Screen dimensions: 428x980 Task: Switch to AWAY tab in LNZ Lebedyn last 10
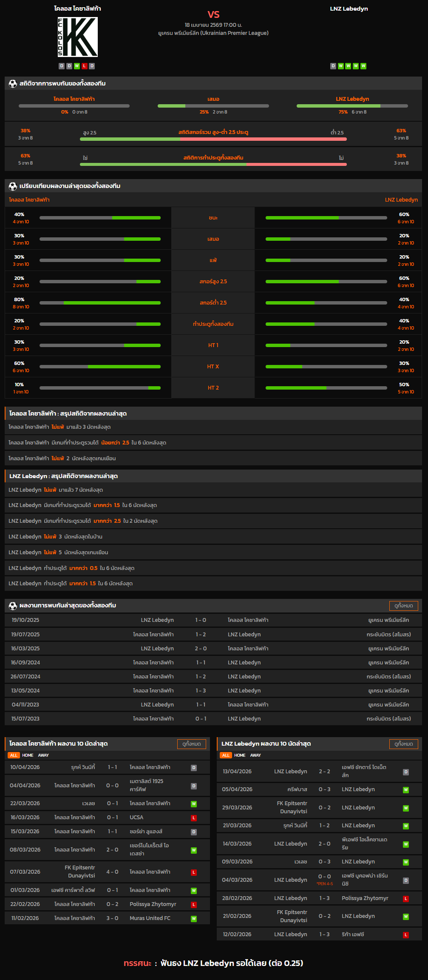point(255,755)
